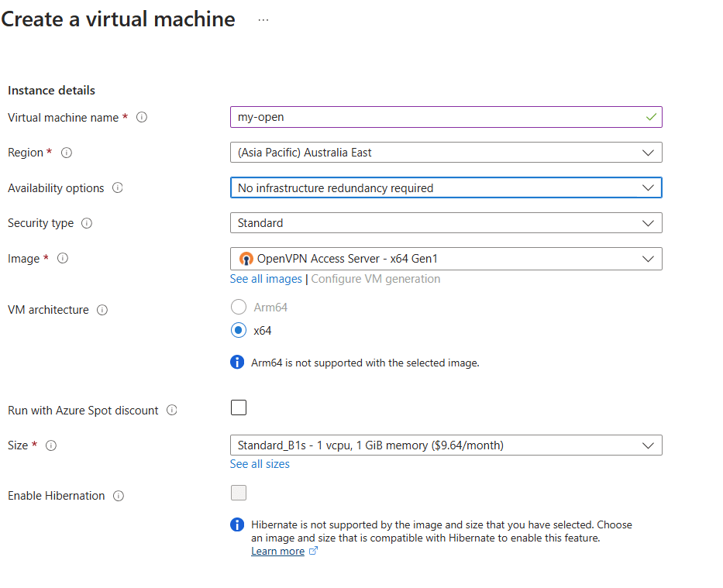The image size is (723, 588).
Task: Select the x64 architecture radio button
Action: (x=239, y=330)
